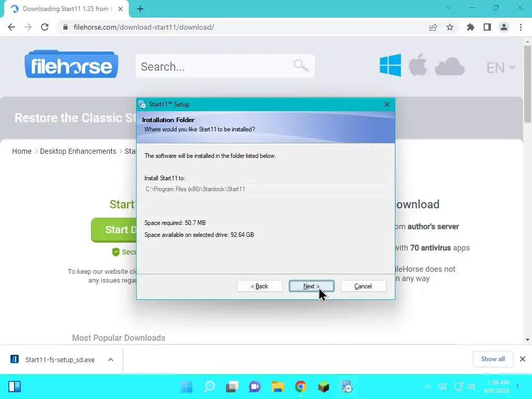Expand download item options chevron
This screenshot has height=399, width=532.
click(111, 360)
